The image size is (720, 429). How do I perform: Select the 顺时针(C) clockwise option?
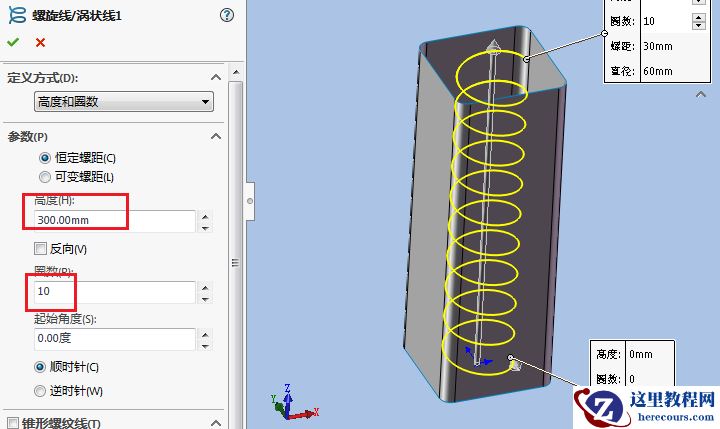pyautogui.click(x=40, y=367)
